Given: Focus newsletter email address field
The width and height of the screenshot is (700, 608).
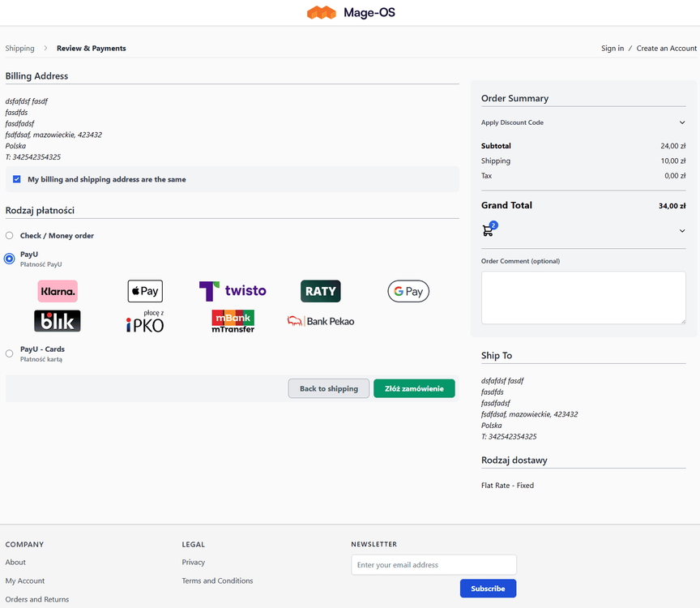Looking at the screenshot, I should tap(434, 565).
